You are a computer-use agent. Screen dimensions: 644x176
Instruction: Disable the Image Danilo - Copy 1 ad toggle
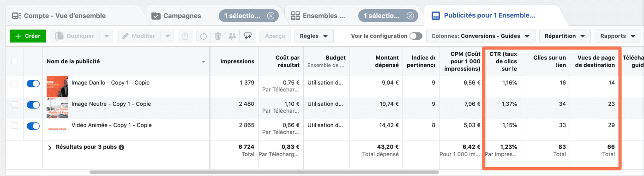coord(33,84)
